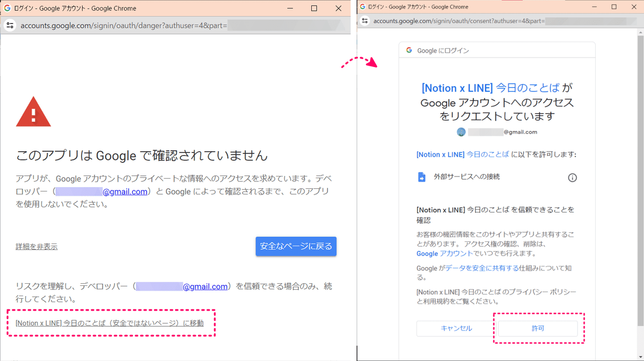Close the left Chrome window
Viewport: 644px width, 361px height.
tap(339, 9)
